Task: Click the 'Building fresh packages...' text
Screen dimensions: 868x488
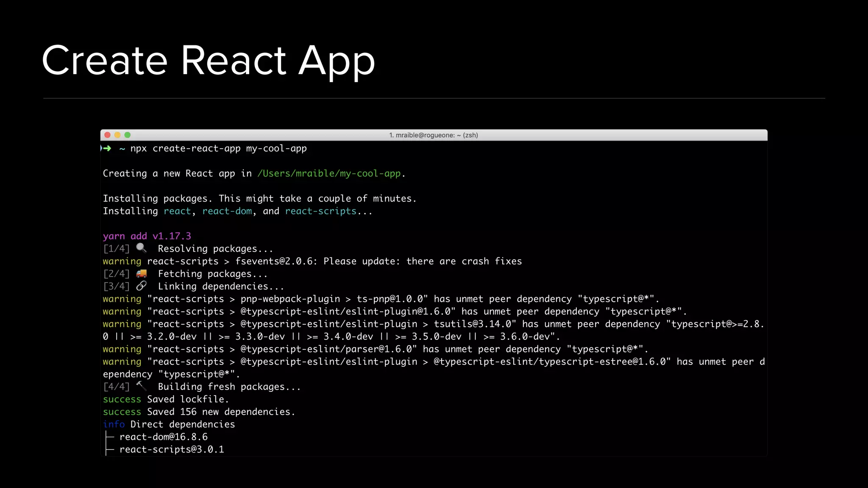Action: pos(229,387)
